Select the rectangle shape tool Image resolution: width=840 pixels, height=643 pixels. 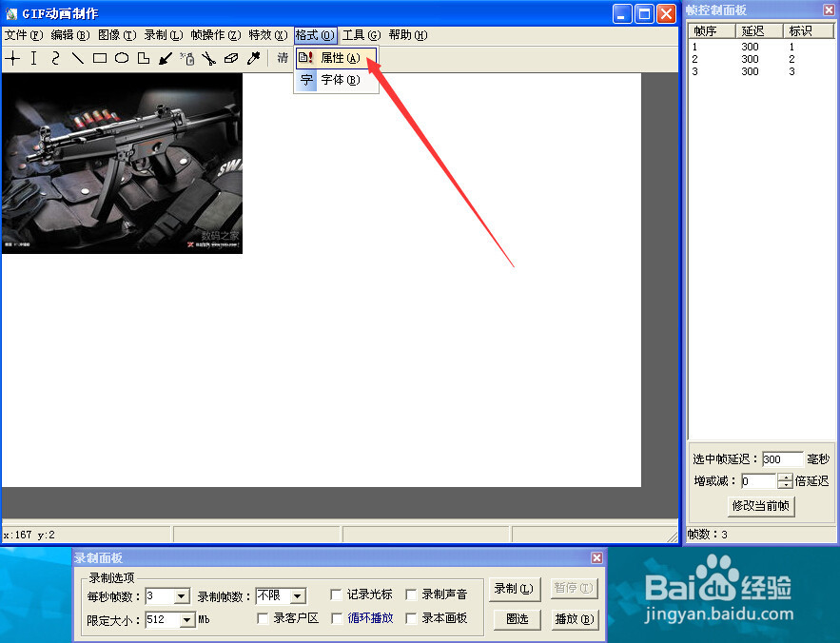(100, 58)
